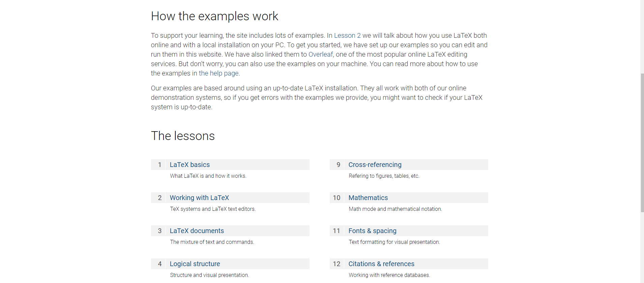Select the number 12 beside Citations & references
Viewport: 644px width, 283px height.
click(336, 264)
